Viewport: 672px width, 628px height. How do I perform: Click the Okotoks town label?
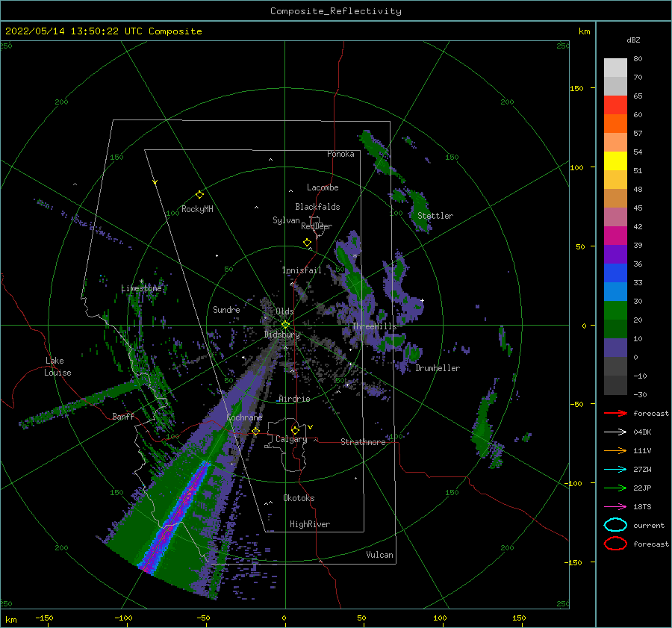299,498
